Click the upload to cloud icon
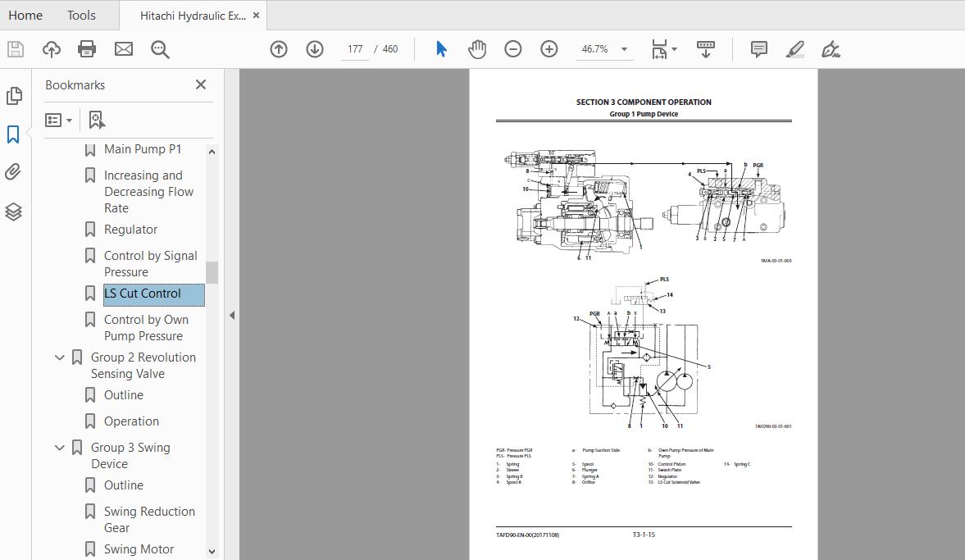This screenshot has height=560, width=965. point(51,49)
